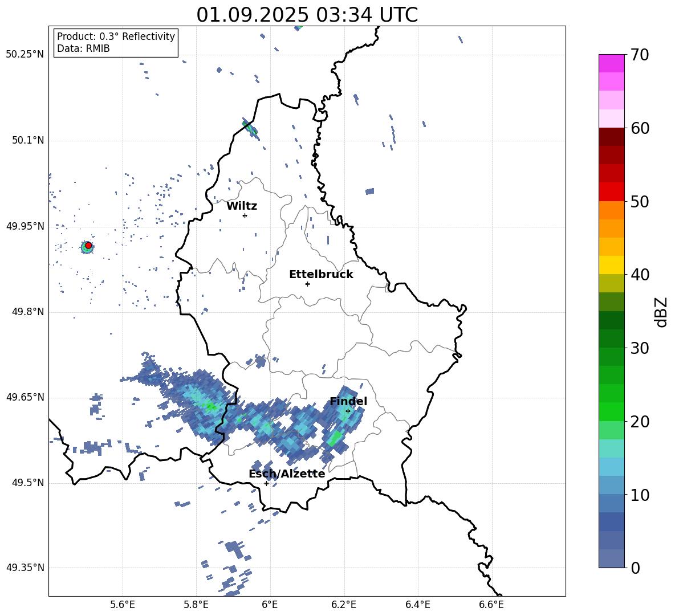Click the 20 dBZ colorbar label
The height and width of the screenshot is (616, 675).
click(x=640, y=422)
